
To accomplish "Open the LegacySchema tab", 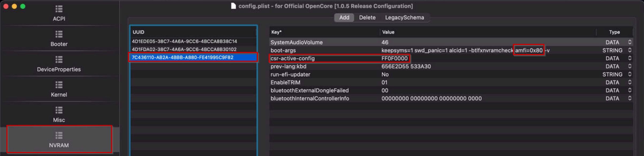I will point(404,18).
